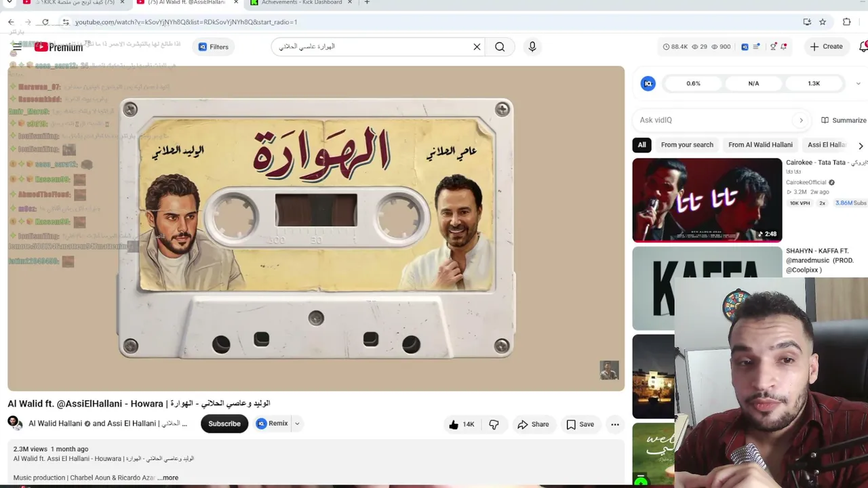Open the Create menu

(x=826, y=47)
